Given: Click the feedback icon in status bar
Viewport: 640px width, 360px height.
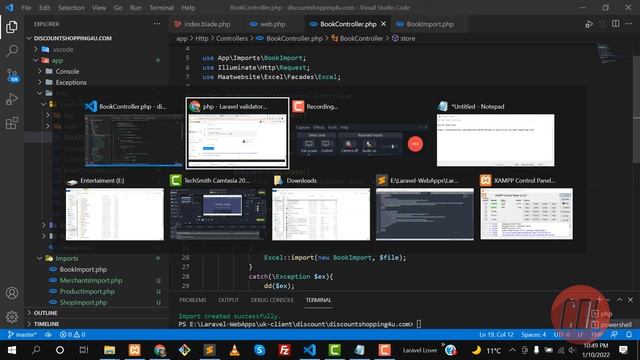Looking at the screenshot, I should coord(614,335).
